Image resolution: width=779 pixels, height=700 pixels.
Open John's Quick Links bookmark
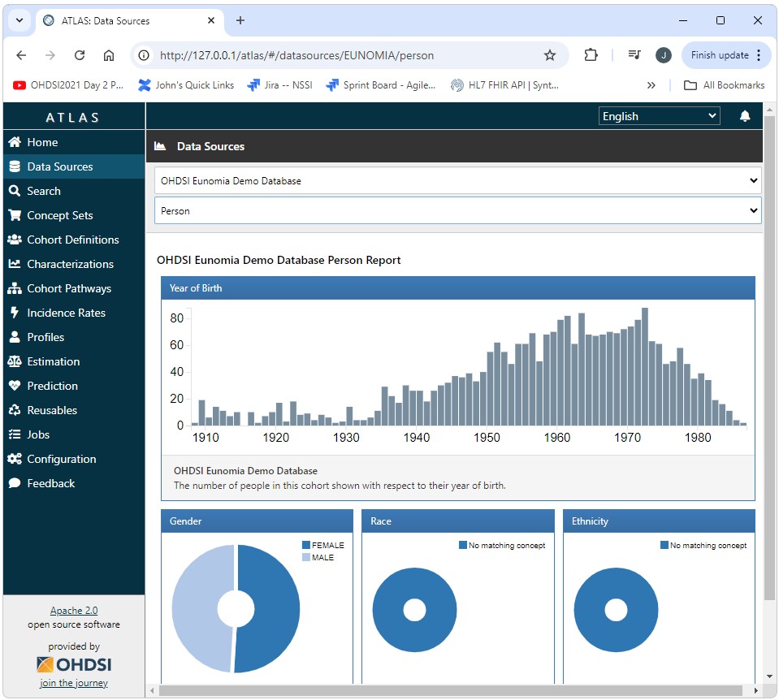click(x=186, y=85)
